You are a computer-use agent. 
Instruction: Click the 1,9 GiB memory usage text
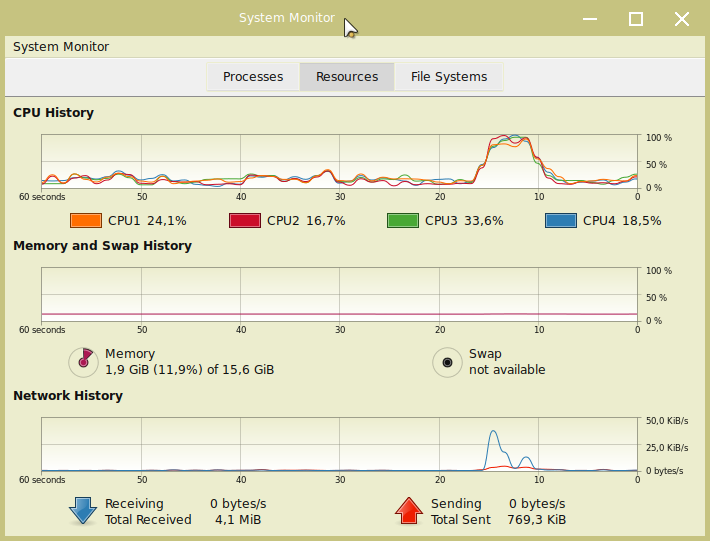coord(190,370)
